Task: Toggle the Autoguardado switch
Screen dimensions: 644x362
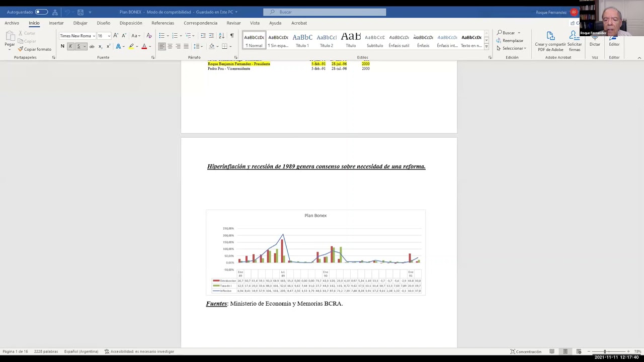Action: (x=41, y=12)
